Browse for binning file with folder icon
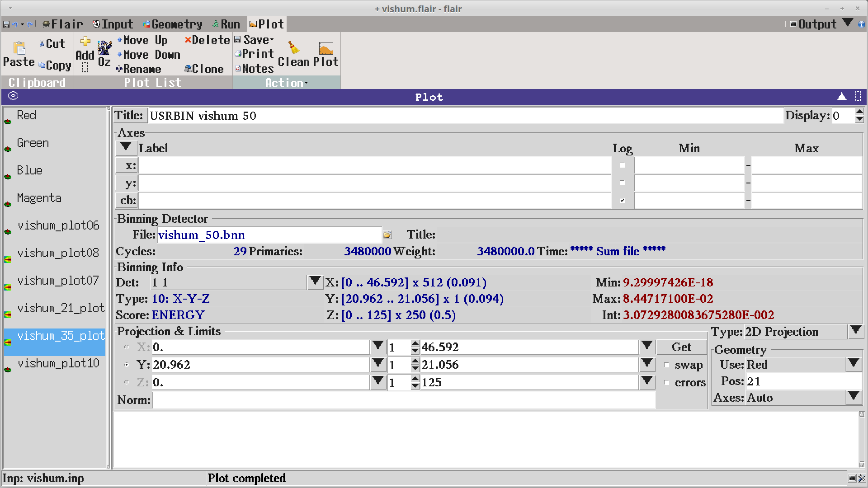The image size is (868, 488). [x=387, y=235]
